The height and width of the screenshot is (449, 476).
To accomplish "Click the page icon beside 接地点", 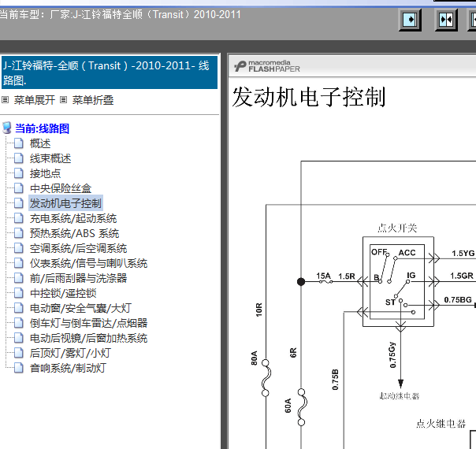I will 19,173.
